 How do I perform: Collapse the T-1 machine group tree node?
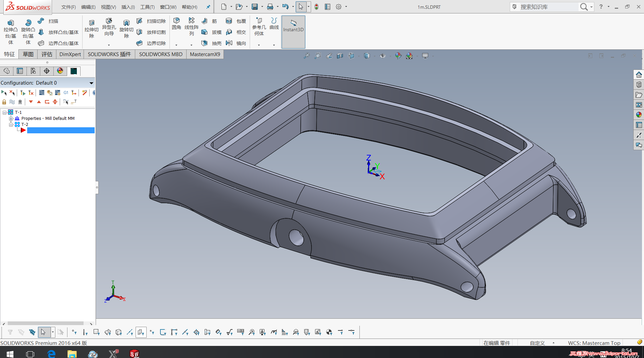(5, 113)
